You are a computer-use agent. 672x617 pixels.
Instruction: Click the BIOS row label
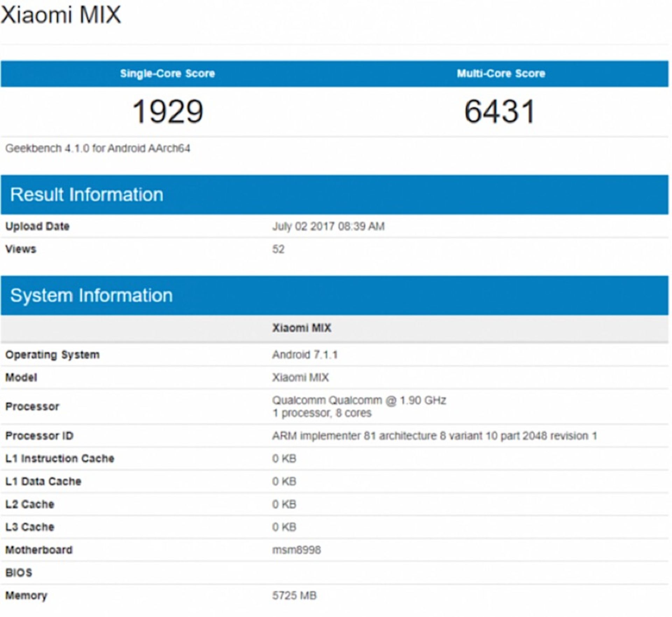(x=19, y=573)
